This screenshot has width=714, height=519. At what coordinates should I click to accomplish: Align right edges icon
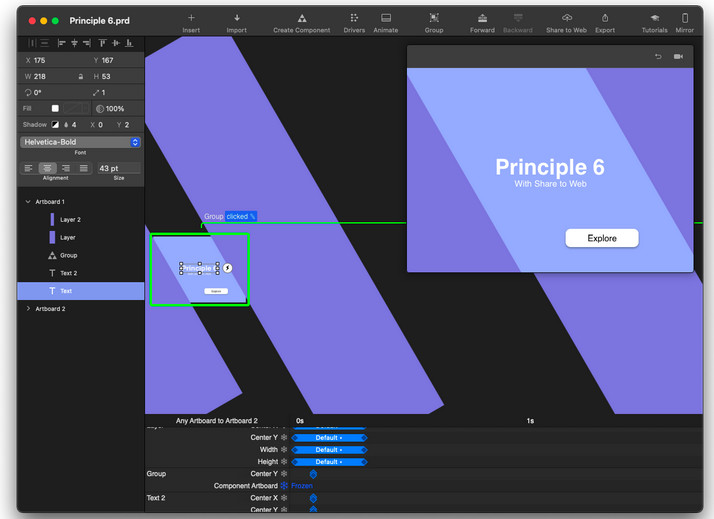[x=87, y=43]
